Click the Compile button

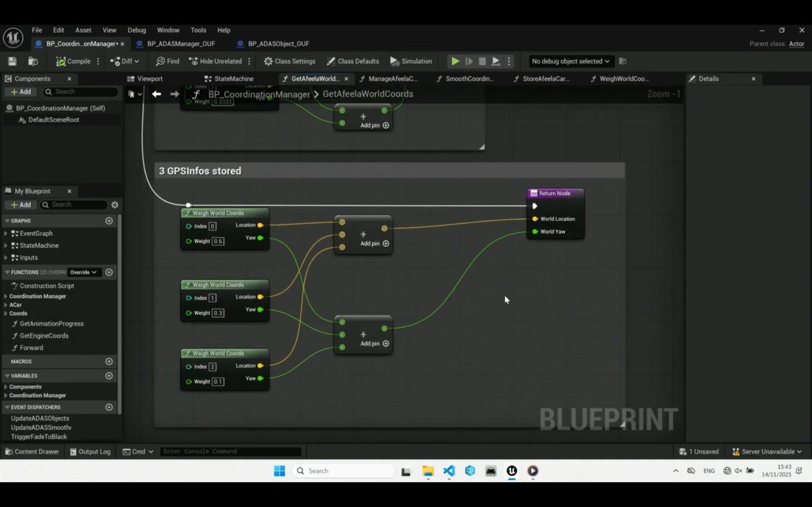coord(73,62)
